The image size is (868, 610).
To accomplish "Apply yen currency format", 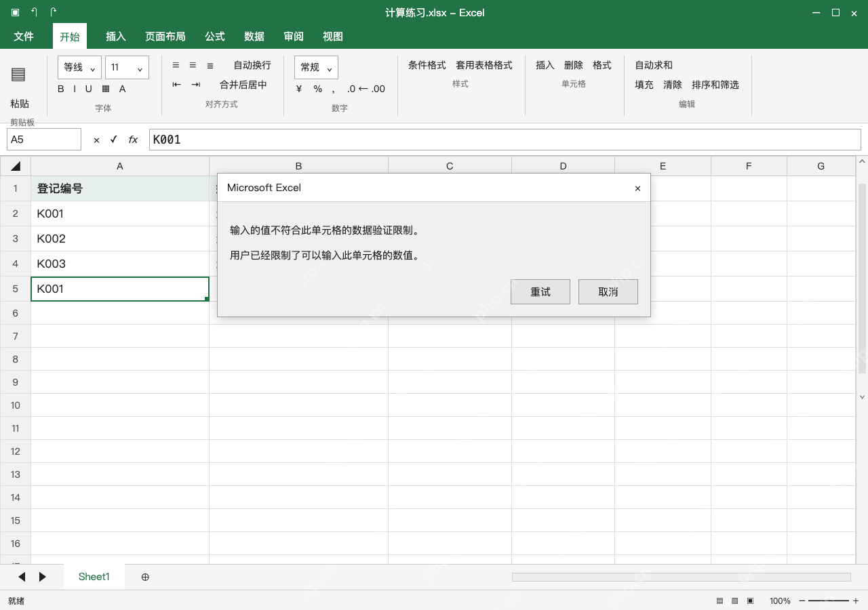I will (299, 89).
